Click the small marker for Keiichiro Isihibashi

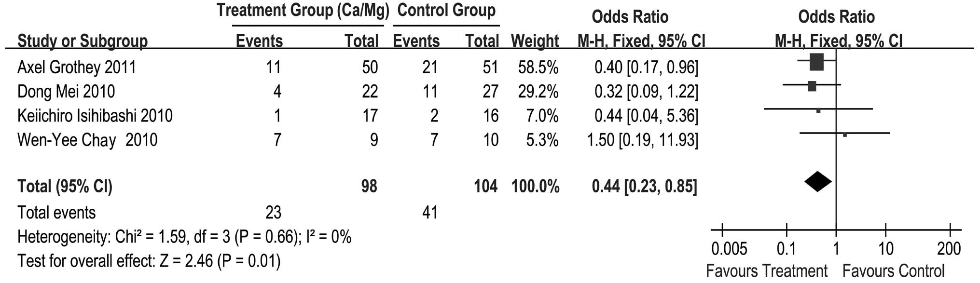[818, 110]
